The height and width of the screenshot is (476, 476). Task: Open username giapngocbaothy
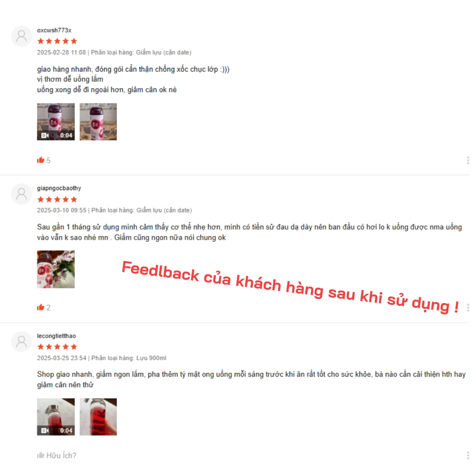point(59,188)
